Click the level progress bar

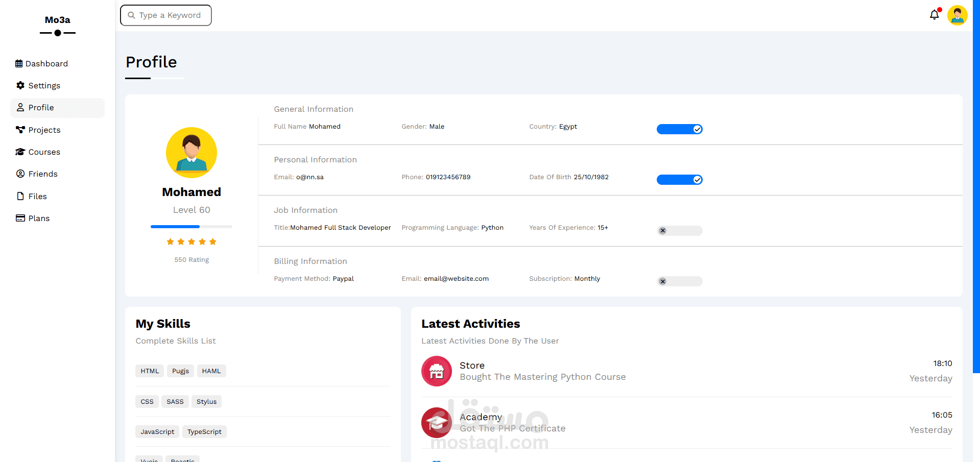[192, 227]
